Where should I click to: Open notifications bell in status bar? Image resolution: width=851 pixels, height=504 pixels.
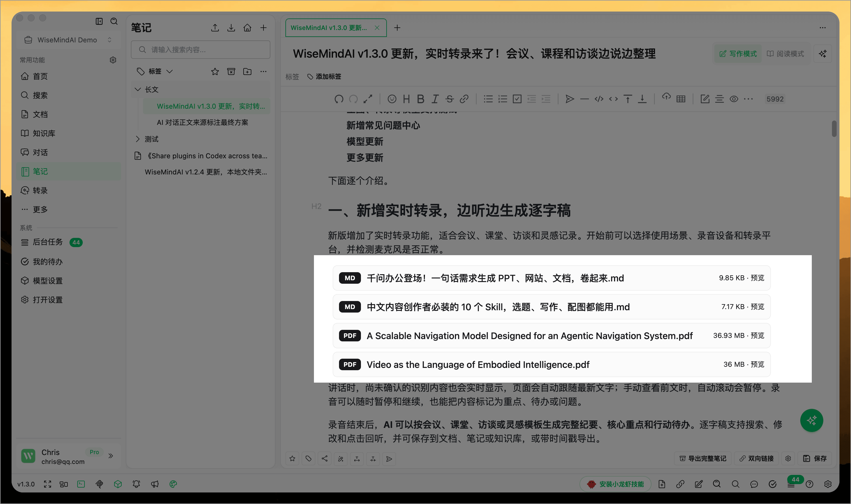pos(136,484)
